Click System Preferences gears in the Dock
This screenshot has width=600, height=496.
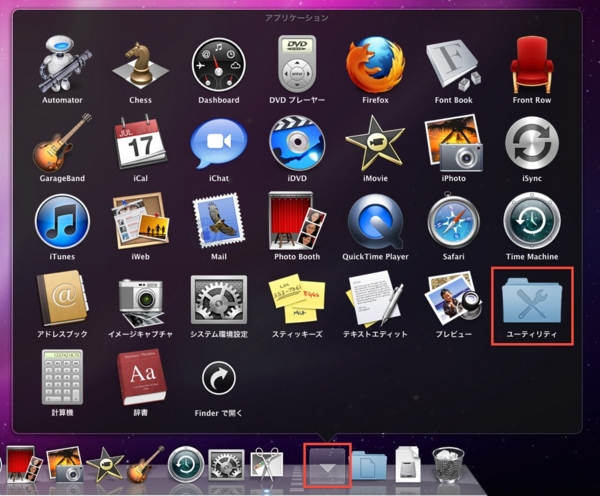226,465
